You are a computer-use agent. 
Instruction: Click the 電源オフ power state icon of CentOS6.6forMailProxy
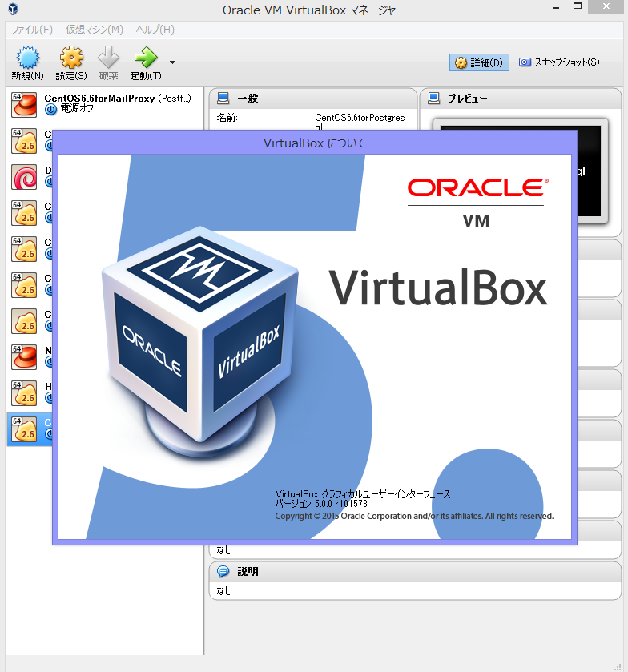click(x=50, y=109)
